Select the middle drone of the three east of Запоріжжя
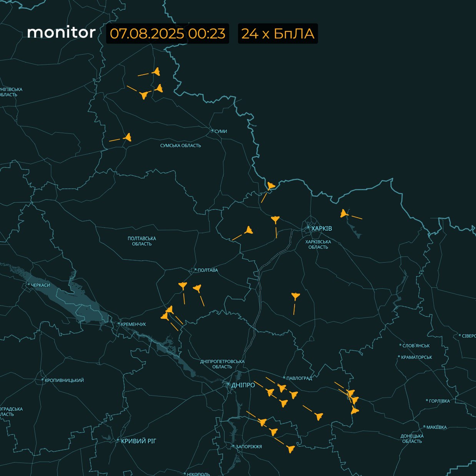Screen dimensions: 476x476 pos(273,432)
